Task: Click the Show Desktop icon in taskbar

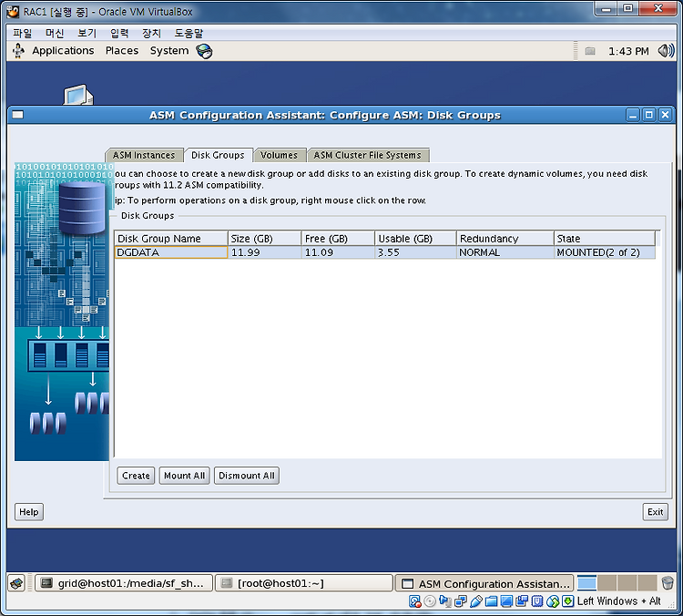Action: 16,583
